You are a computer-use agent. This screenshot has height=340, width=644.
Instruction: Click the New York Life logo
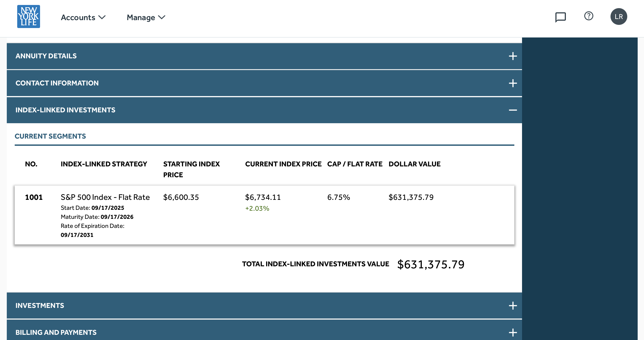click(29, 17)
